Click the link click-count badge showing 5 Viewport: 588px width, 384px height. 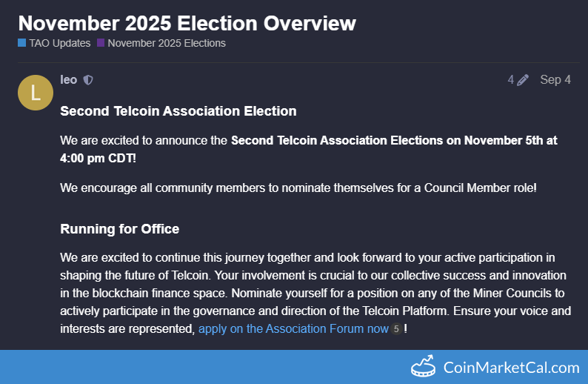click(396, 329)
